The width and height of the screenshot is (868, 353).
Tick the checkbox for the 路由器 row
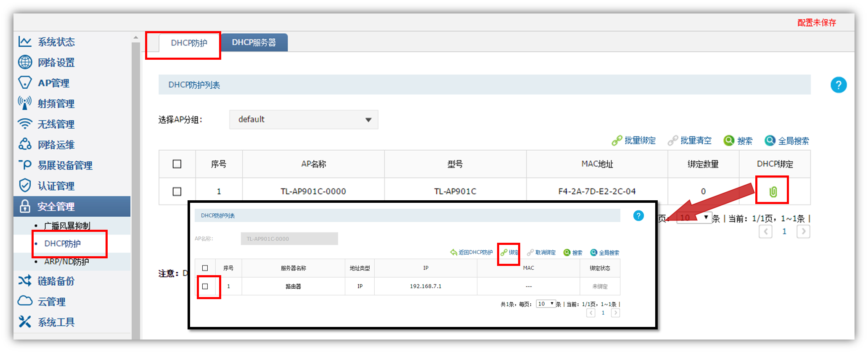[x=205, y=287]
